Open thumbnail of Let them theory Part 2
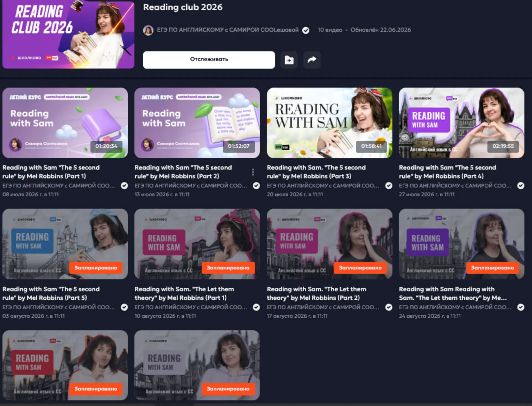The width and height of the screenshot is (532, 406). point(329,244)
